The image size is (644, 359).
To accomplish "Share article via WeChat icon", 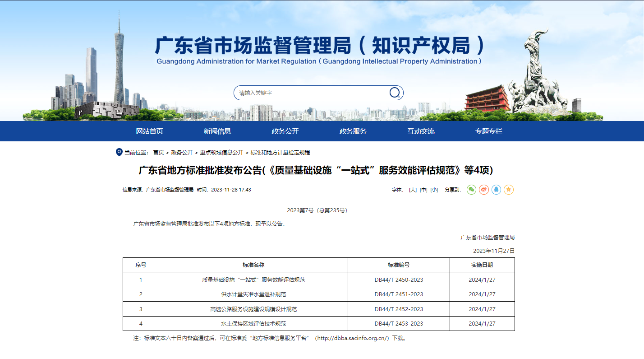I will point(471,190).
